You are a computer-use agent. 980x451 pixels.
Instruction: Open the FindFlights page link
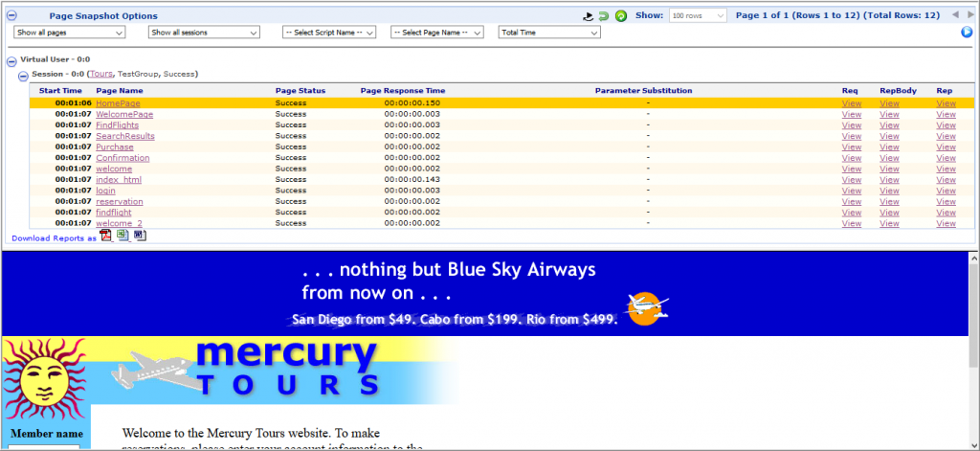(118, 125)
